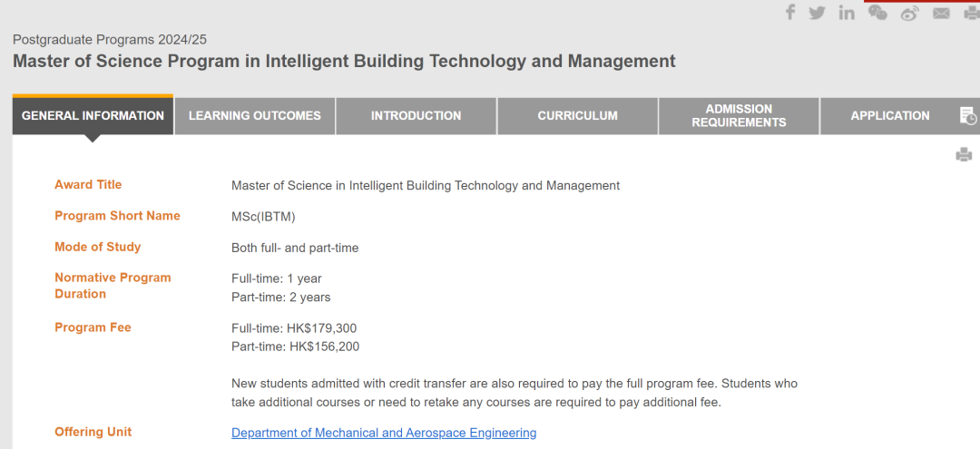Share page via WeChat icon
This screenshot has width=980, height=449.
coord(877,12)
